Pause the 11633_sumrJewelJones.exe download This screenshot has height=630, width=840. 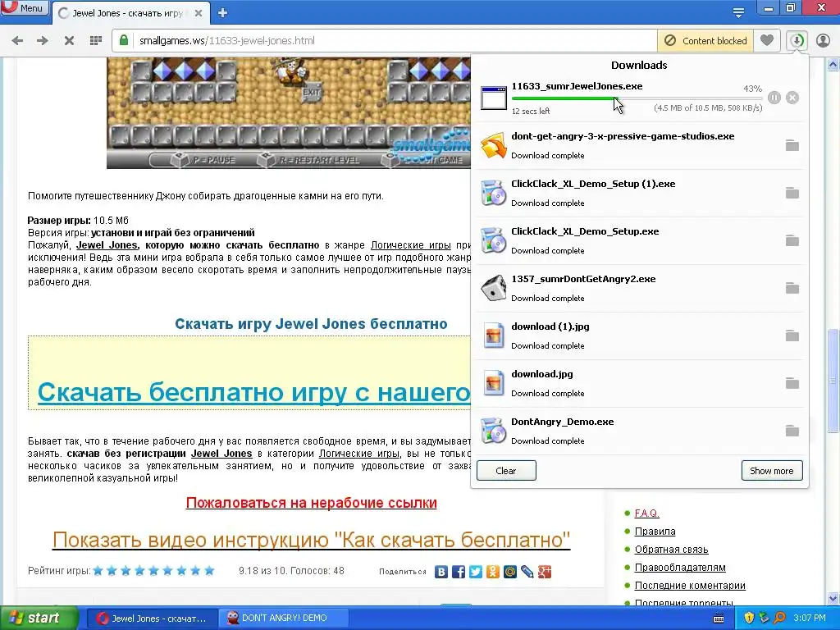point(774,98)
